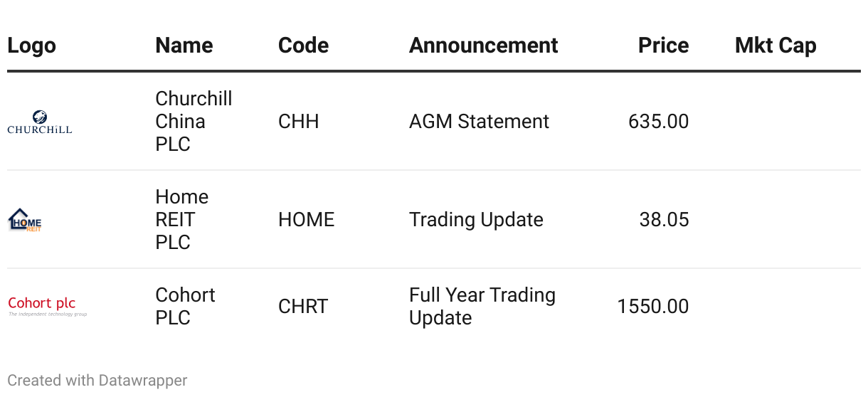Image resolution: width=868 pixels, height=397 pixels.
Task: Click the 1550.00 price value
Action: coord(652,307)
